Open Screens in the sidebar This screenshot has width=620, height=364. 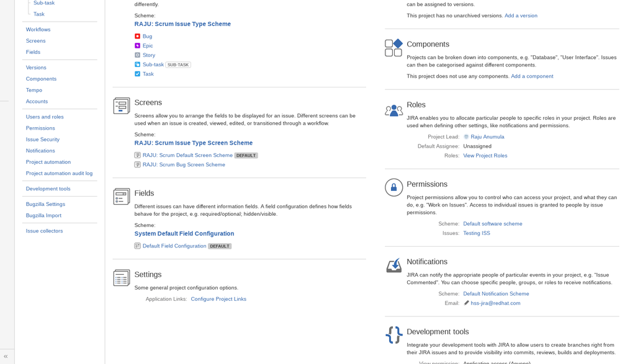pyautogui.click(x=35, y=41)
